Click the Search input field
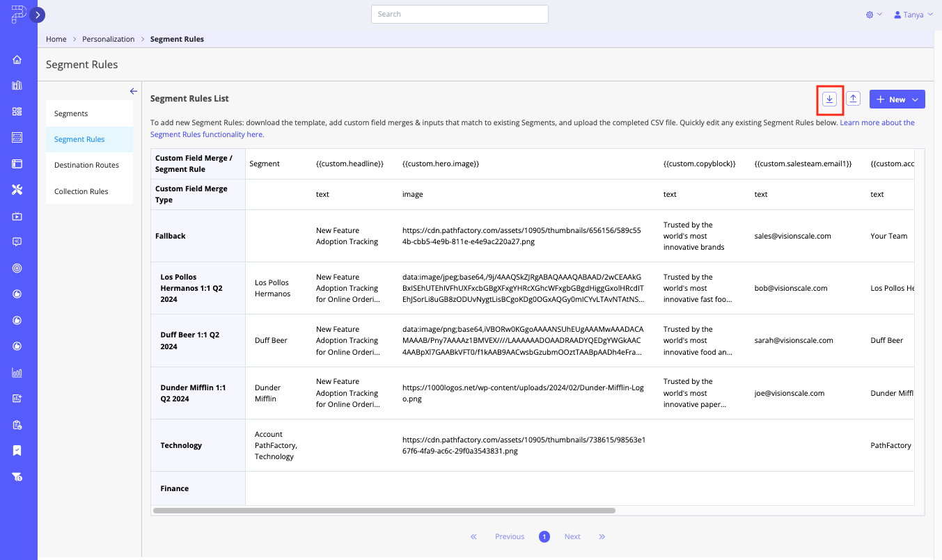The width and height of the screenshot is (942, 560). click(460, 14)
